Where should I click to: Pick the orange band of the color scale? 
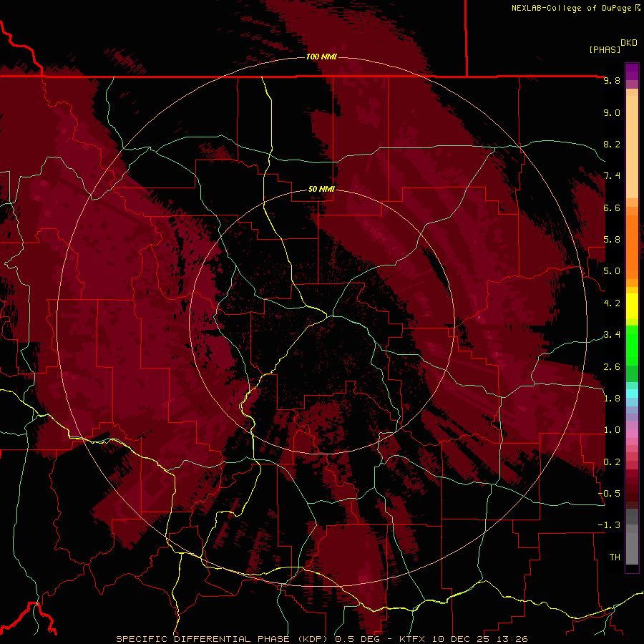point(632,248)
